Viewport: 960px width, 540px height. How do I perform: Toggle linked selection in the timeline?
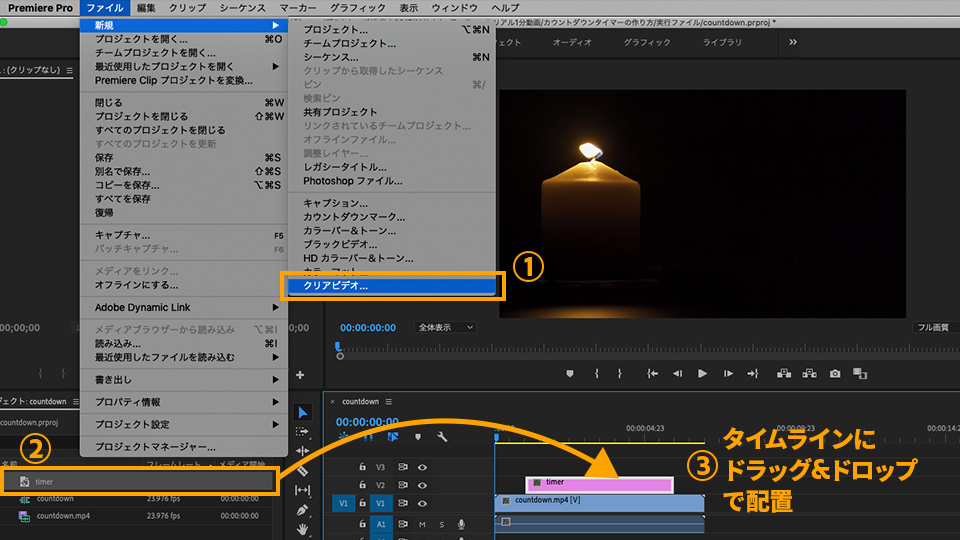click(392, 437)
